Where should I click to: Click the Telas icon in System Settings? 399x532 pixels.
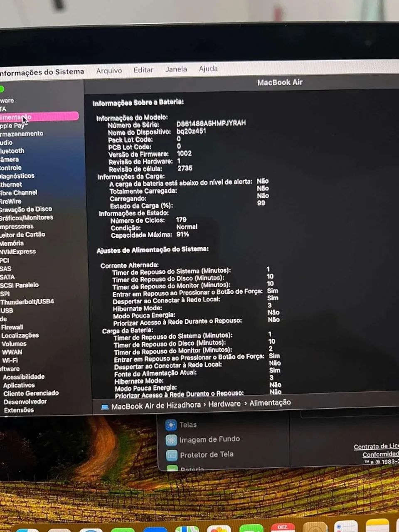[x=171, y=425]
